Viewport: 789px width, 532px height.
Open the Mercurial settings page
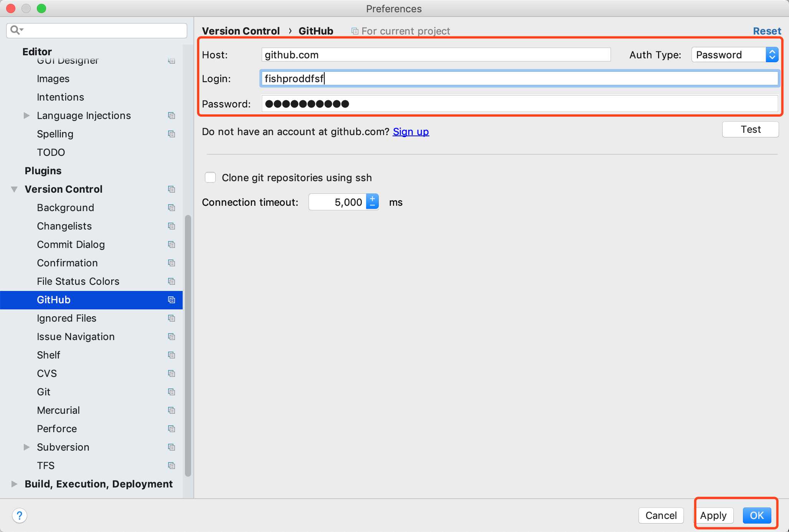coord(58,410)
